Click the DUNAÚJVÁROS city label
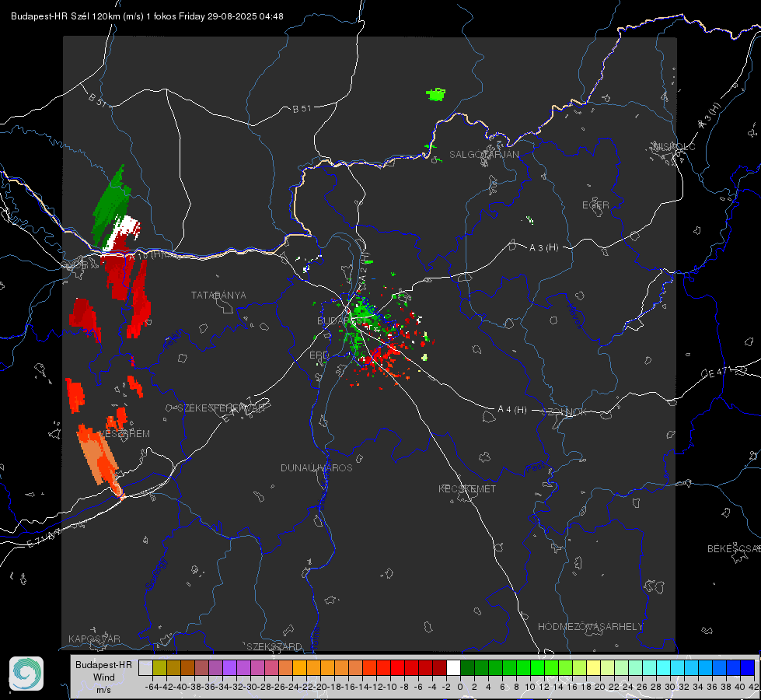This screenshot has width=761, height=700. [316, 467]
